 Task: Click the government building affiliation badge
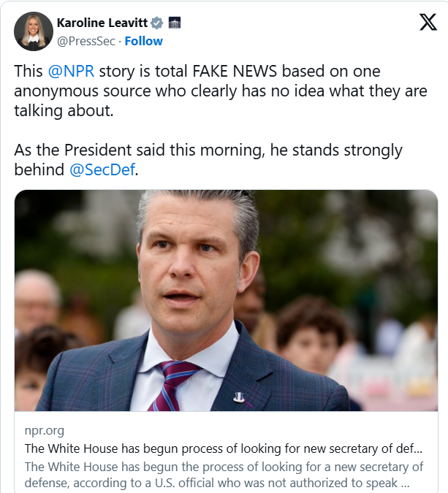point(175,23)
